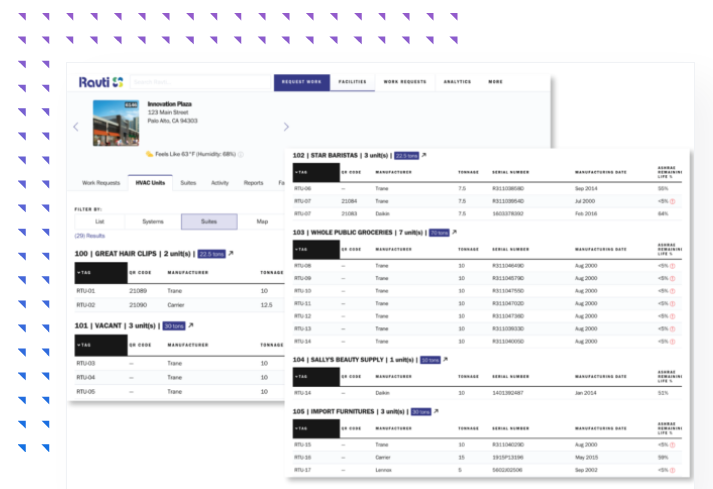Viewport: 713px width, 489px height.
Task: Click the Innovation Plaza facility name
Action: pyautogui.click(x=170, y=104)
